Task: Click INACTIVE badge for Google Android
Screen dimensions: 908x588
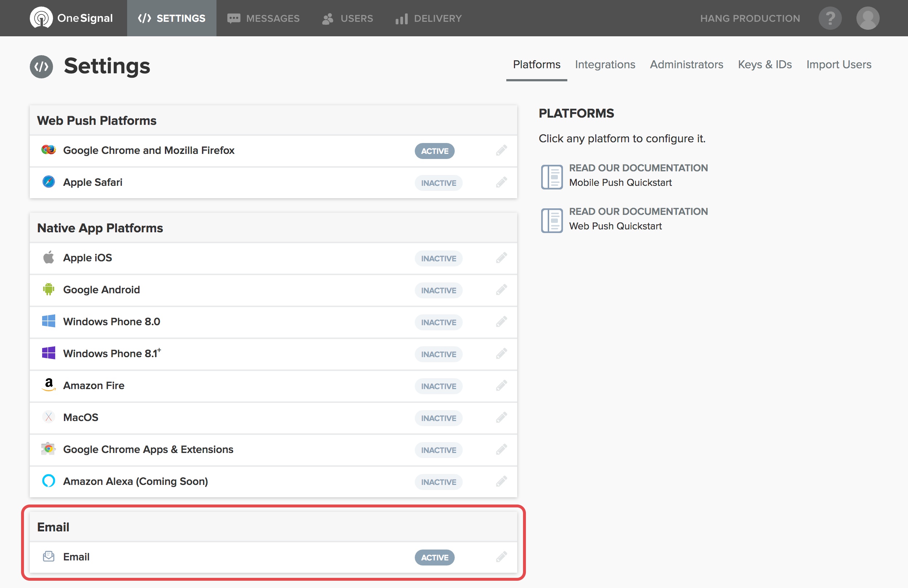Action: (438, 291)
